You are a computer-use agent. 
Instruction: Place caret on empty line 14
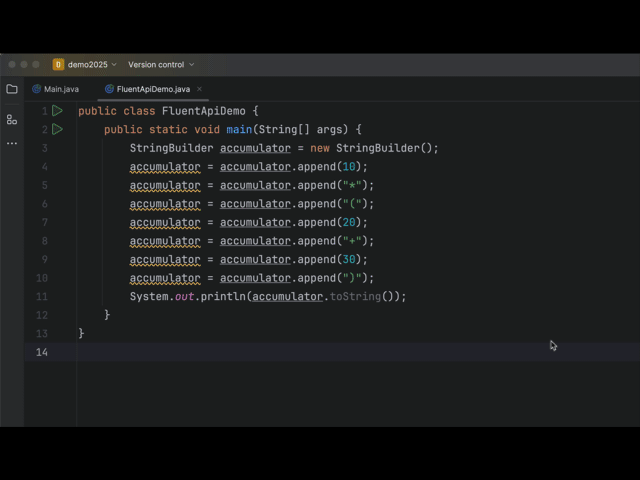click(x=358, y=352)
